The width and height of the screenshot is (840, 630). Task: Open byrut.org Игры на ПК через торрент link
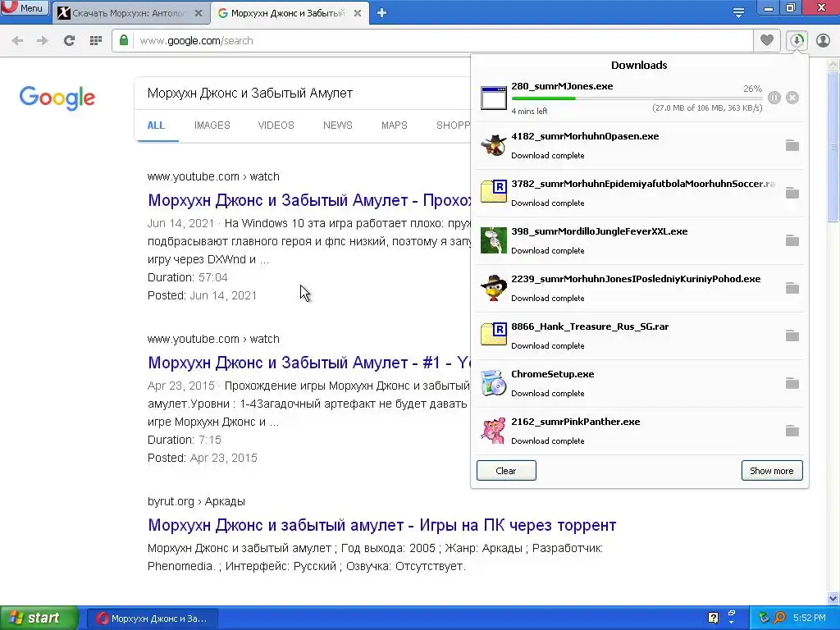tap(382, 525)
